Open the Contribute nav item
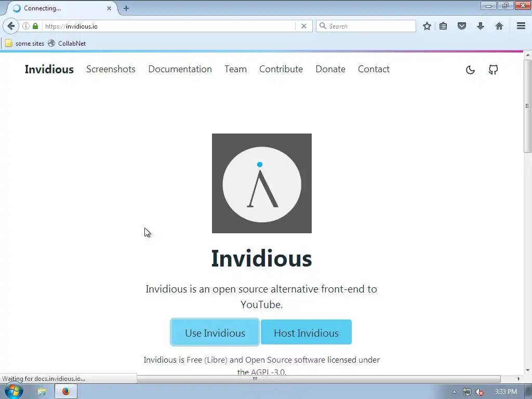The width and height of the screenshot is (532, 399). [x=281, y=69]
